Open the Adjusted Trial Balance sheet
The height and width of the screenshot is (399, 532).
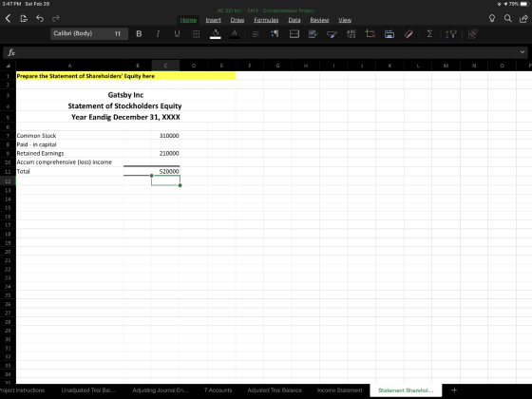pos(275,390)
